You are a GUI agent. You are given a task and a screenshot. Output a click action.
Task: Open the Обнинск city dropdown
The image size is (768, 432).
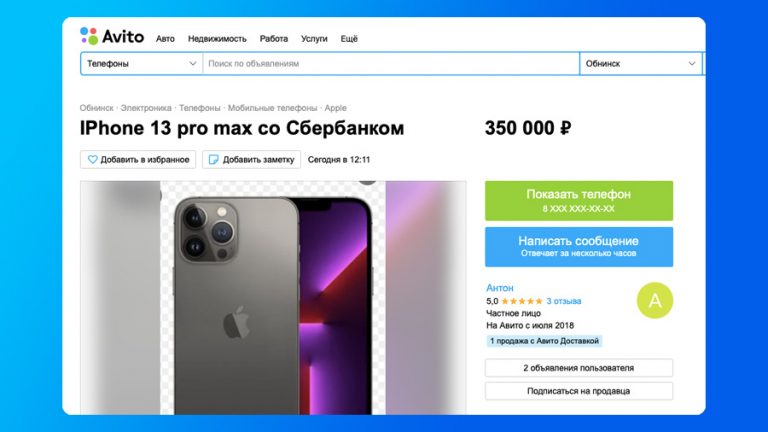click(641, 64)
